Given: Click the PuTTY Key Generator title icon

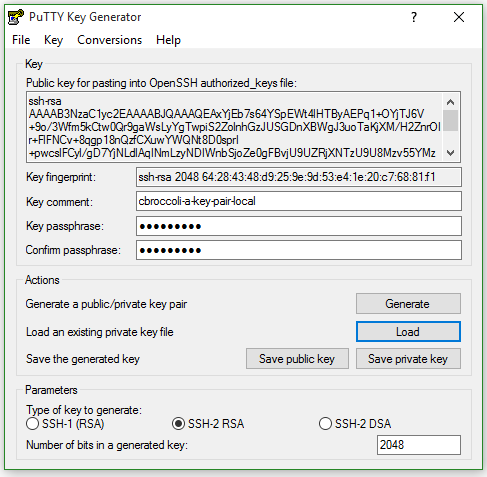Looking at the screenshot, I should coord(16,17).
